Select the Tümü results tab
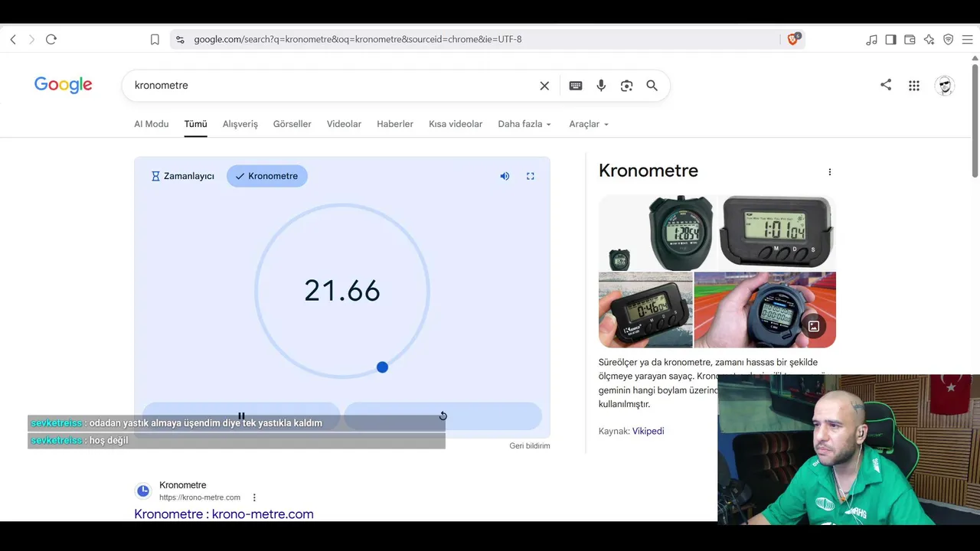 [x=195, y=124]
